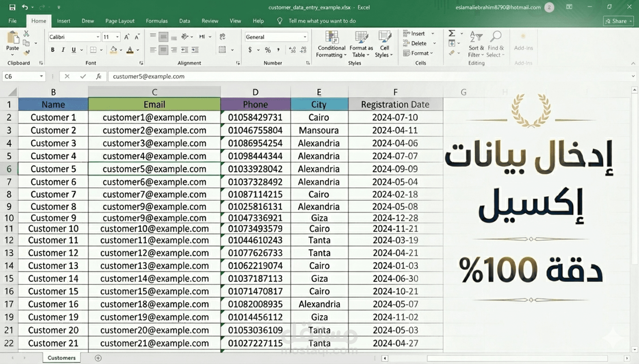Screen dimensions: 639x364
Task: Apply Percent Style formatting
Action: point(268,49)
